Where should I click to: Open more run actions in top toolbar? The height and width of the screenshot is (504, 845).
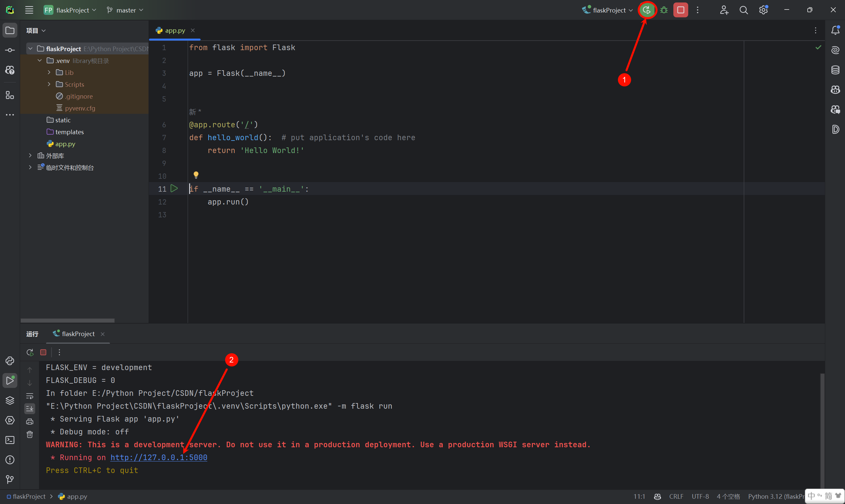697,10
